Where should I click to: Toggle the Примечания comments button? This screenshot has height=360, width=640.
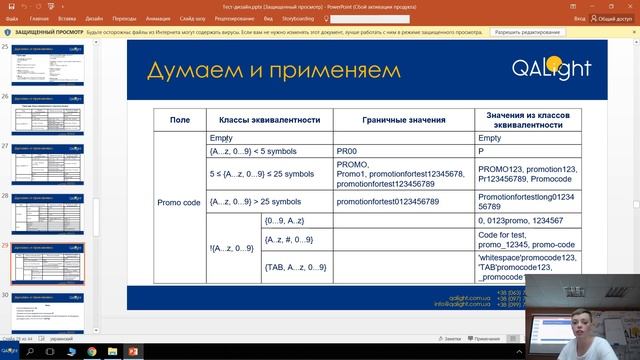tap(484, 339)
